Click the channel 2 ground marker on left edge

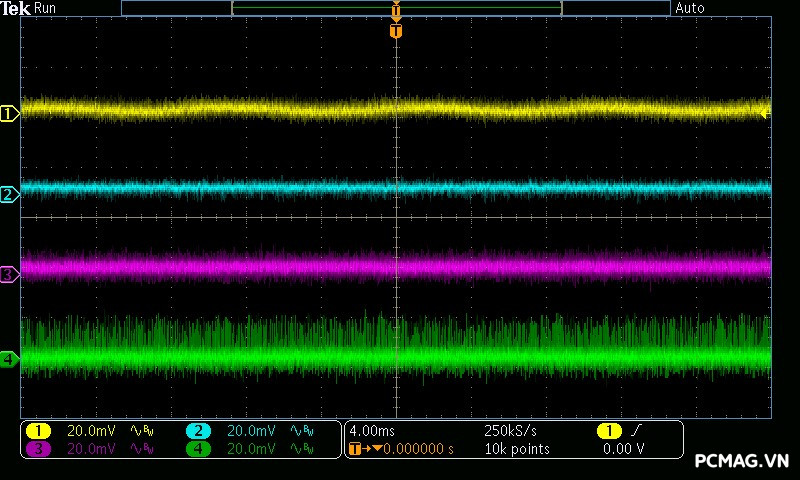[9, 194]
